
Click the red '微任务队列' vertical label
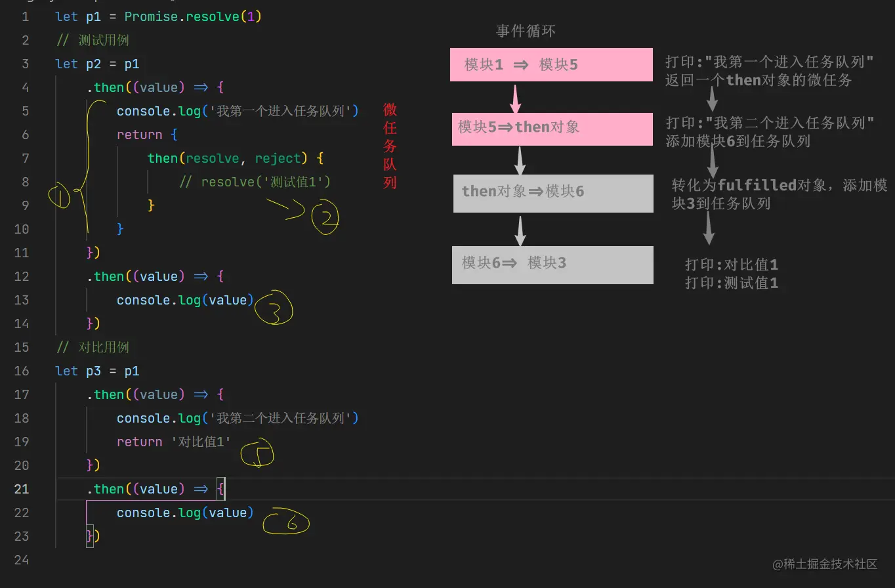coord(390,146)
